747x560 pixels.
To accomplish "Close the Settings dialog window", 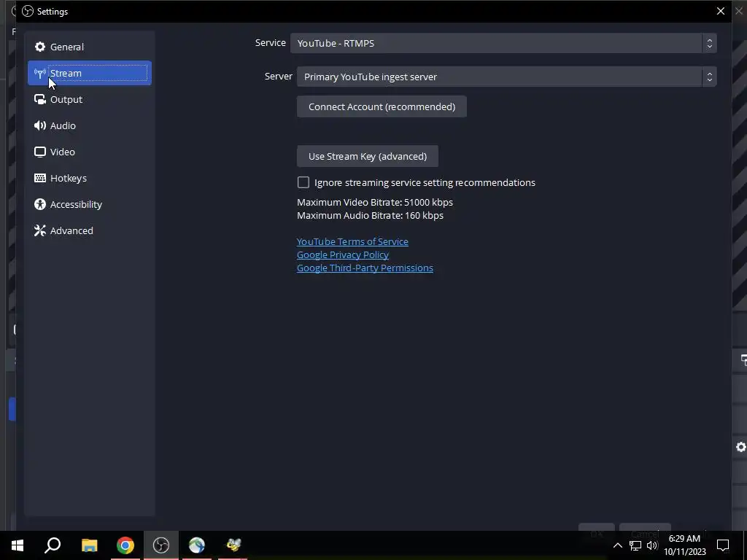I will pos(720,11).
